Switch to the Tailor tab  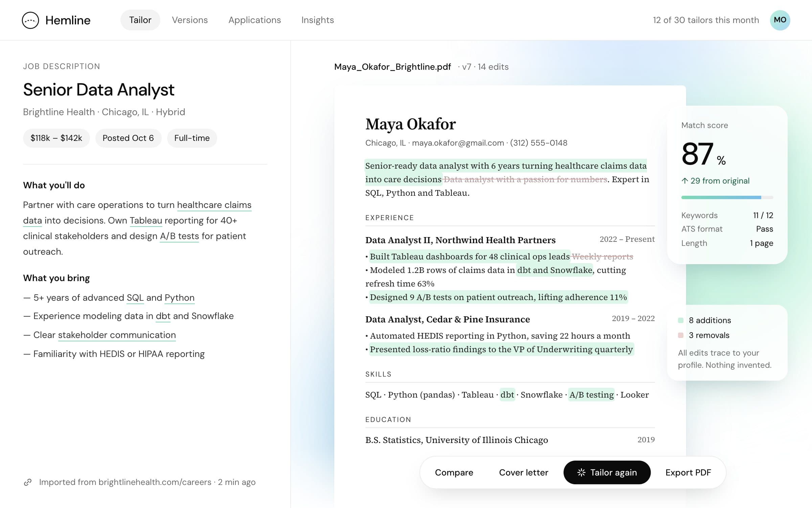click(x=140, y=20)
